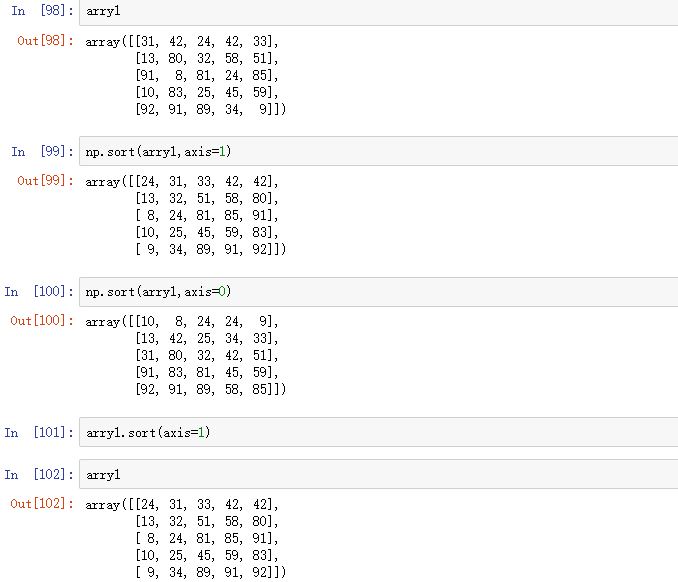Click the In [100] prompt label
This screenshot has height=582, width=678.
click(39, 292)
